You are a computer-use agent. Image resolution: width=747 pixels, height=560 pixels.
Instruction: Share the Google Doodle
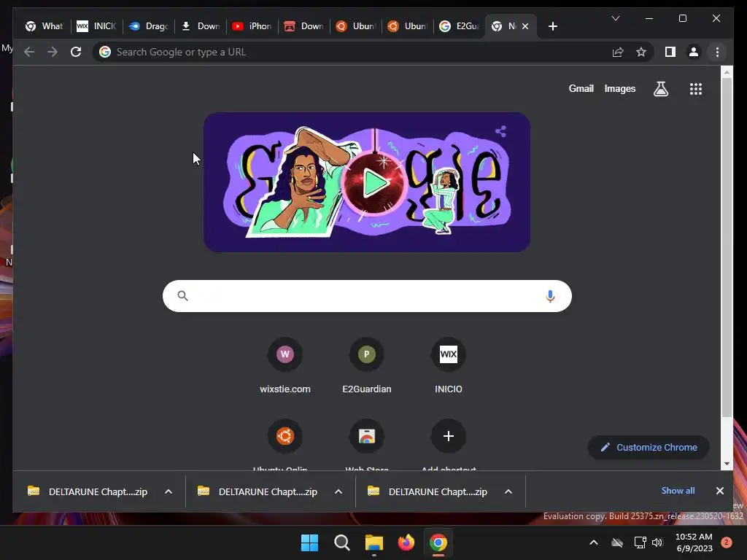point(500,131)
